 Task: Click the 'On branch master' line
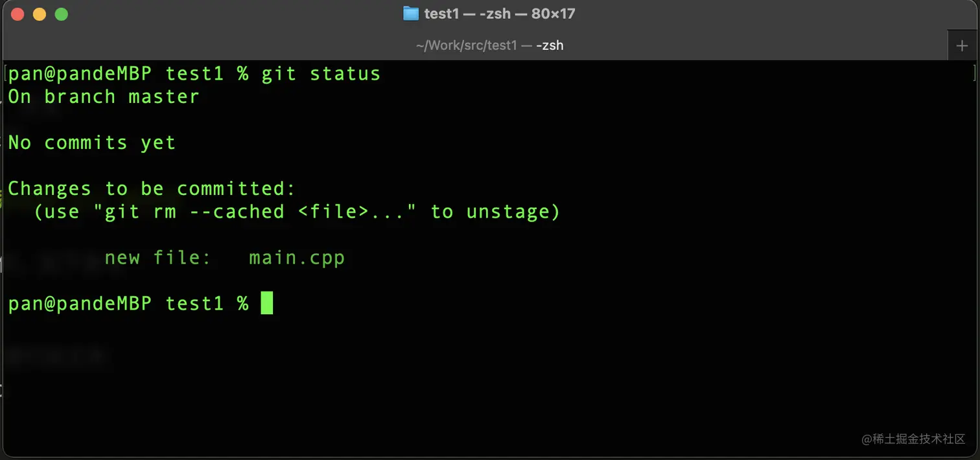click(x=103, y=97)
